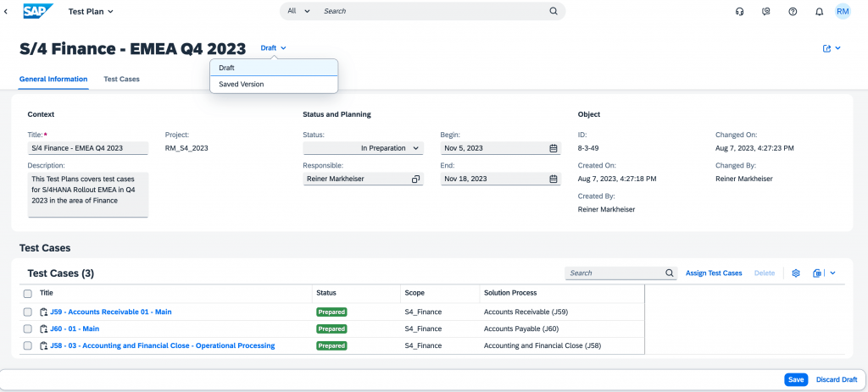This screenshot has height=392, width=868.
Task: Open the help question mark icon
Action: coord(793,11)
